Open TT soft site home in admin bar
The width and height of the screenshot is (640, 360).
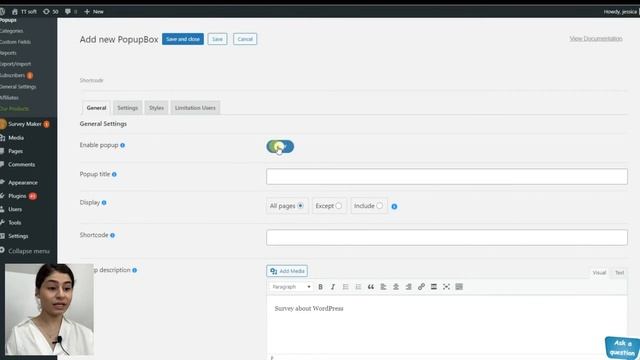[24, 11]
